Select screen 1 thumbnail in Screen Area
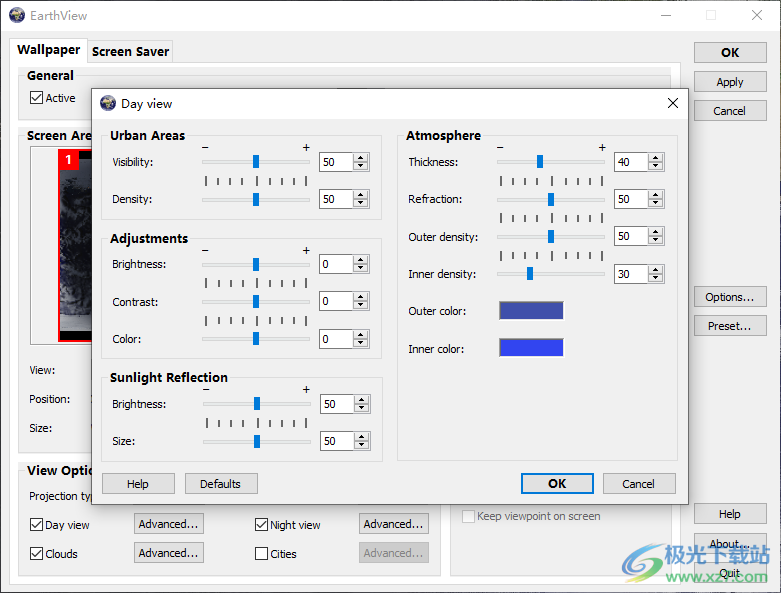 (x=75, y=245)
